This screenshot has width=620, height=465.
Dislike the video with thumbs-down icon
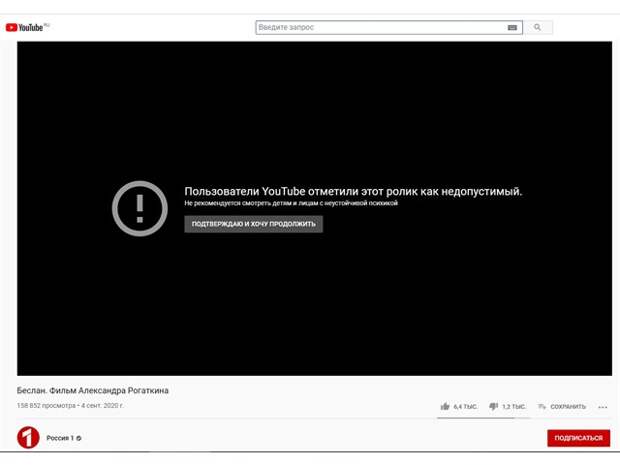[493, 406]
